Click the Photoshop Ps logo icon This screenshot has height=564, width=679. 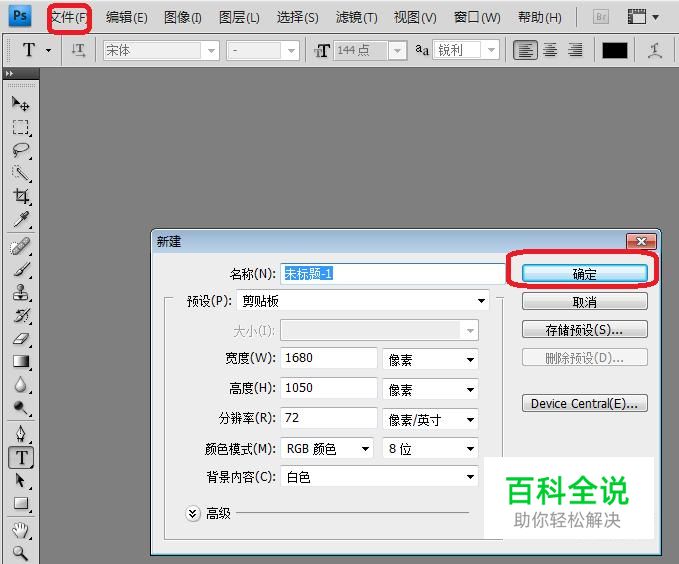pyautogui.click(x=19, y=16)
